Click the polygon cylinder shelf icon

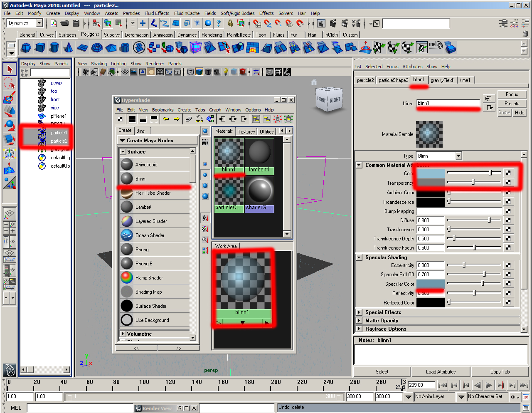point(54,48)
